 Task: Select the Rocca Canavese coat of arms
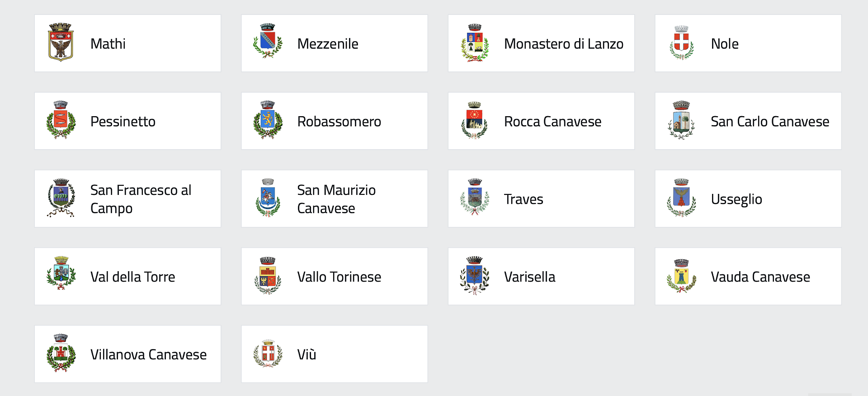pyautogui.click(x=474, y=120)
